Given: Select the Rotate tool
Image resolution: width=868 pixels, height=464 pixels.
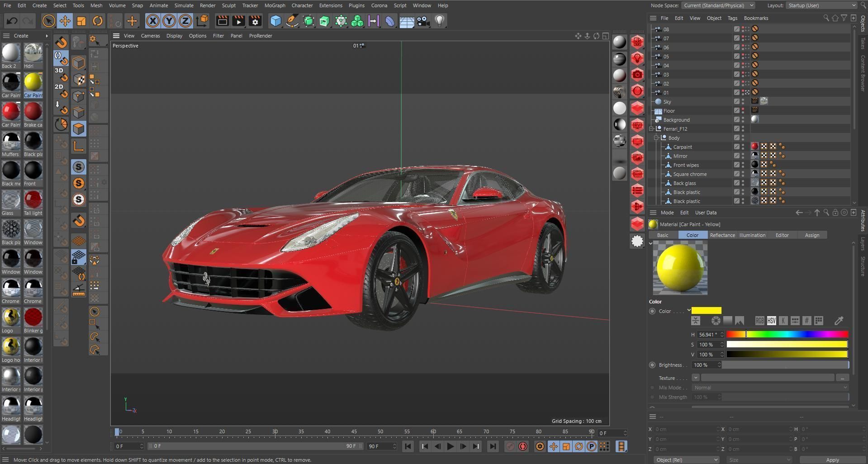Looking at the screenshot, I should click(x=98, y=21).
